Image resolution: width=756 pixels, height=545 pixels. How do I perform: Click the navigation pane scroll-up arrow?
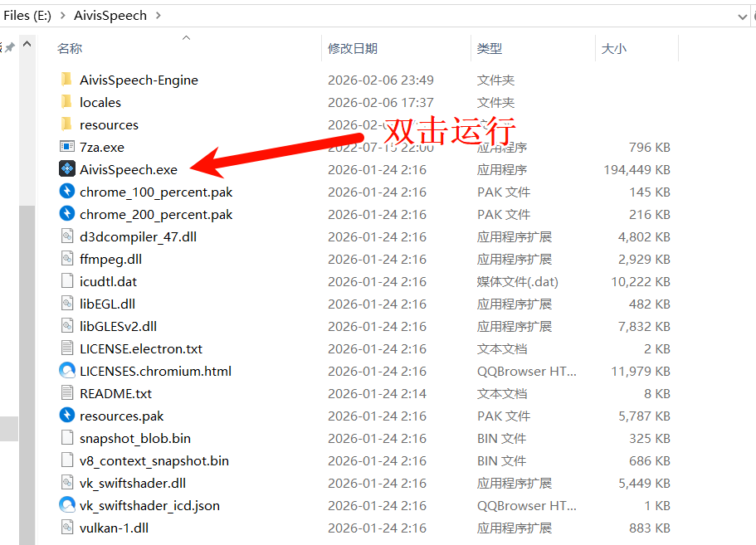click(x=27, y=44)
